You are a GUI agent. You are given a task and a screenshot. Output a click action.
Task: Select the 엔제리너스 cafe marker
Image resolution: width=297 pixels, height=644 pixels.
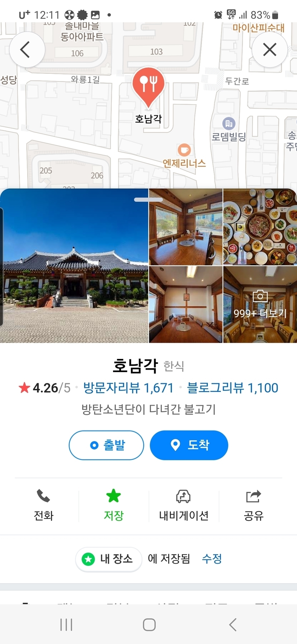tap(184, 150)
